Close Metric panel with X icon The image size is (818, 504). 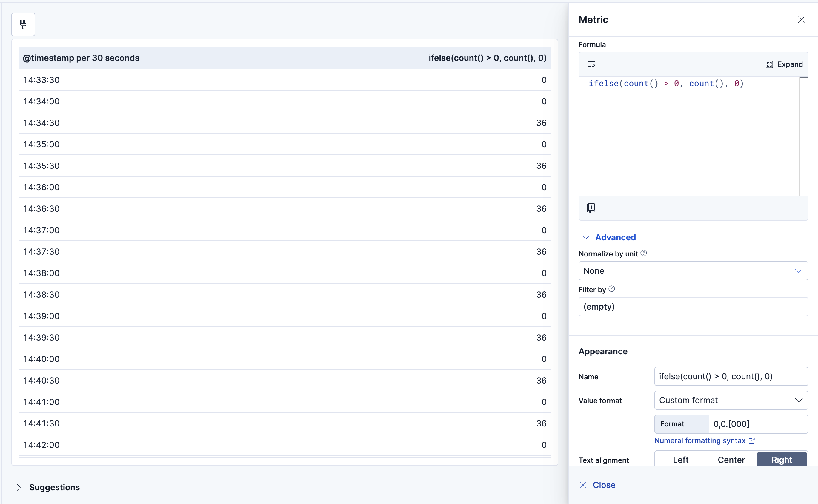(801, 20)
